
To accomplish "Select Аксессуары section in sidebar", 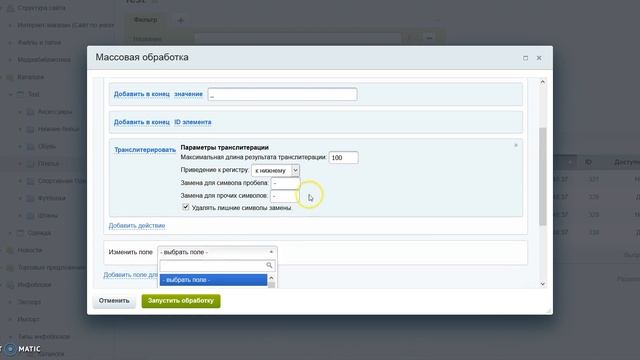I will 55,111.
